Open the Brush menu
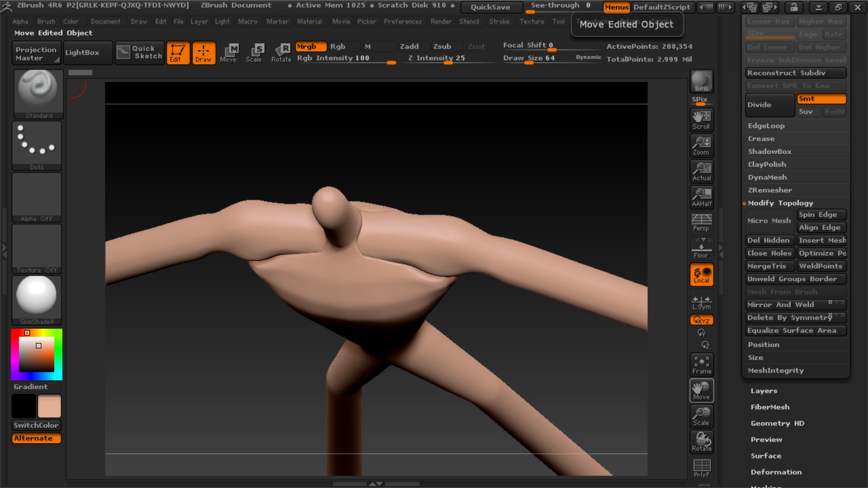Viewport: 868px width, 488px height. [x=46, y=21]
